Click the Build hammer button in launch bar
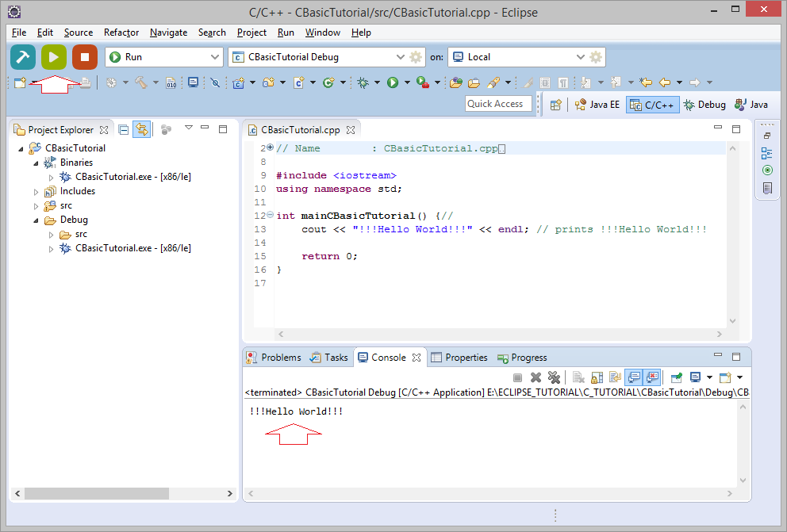 (x=23, y=57)
